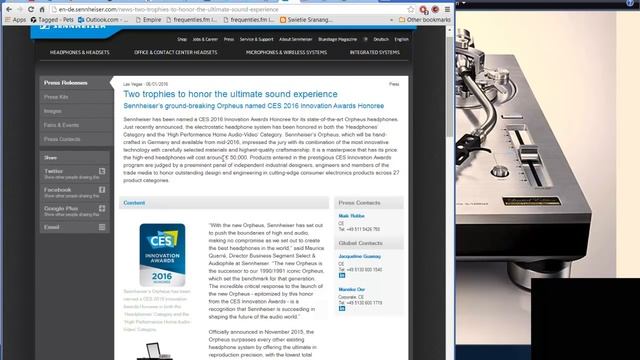
Task: Open Microphones & Wireless Systems menu
Action: click(286, 52)
